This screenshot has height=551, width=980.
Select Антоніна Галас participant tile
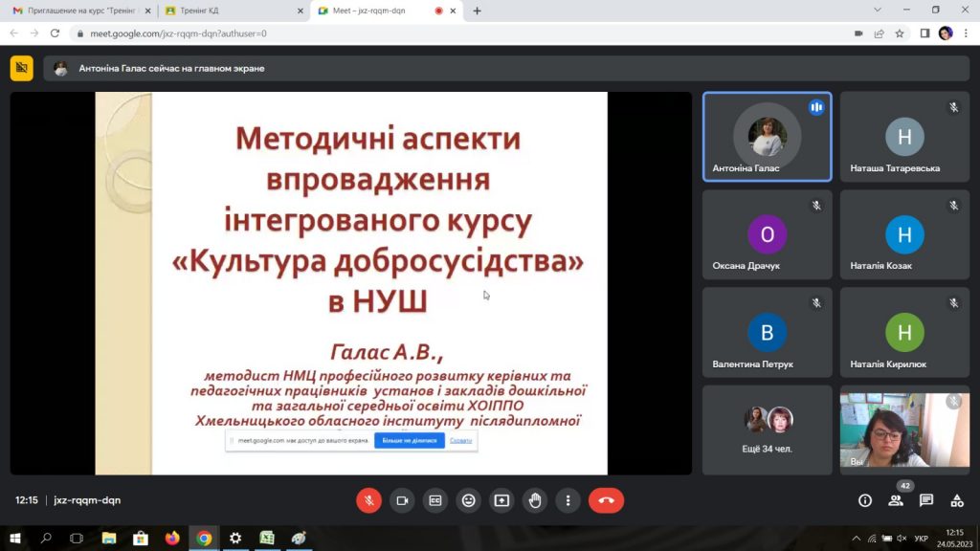click(x=767, y=137)
